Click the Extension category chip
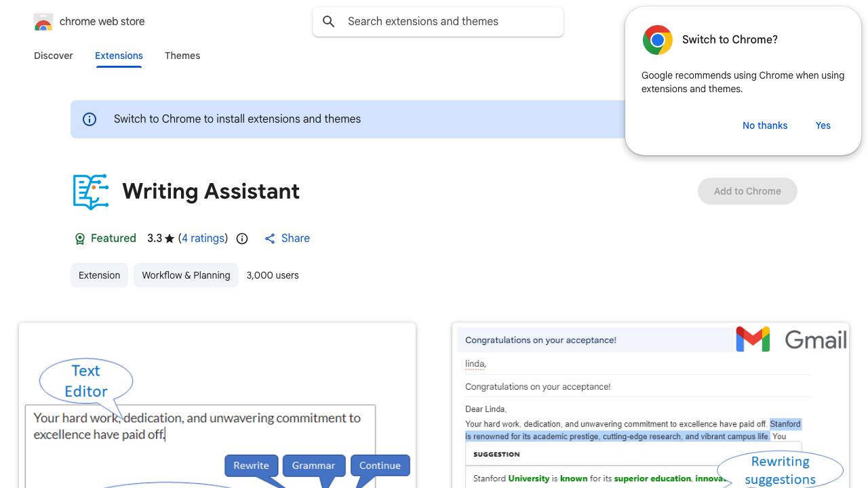 (99, 275)
